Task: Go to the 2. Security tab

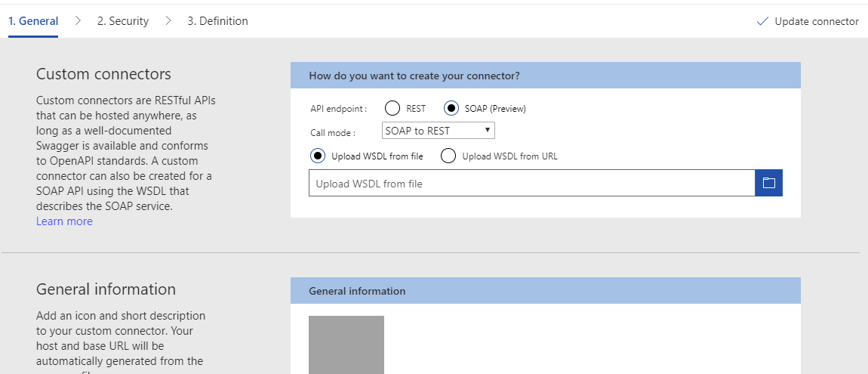Action: coord(123,21)
